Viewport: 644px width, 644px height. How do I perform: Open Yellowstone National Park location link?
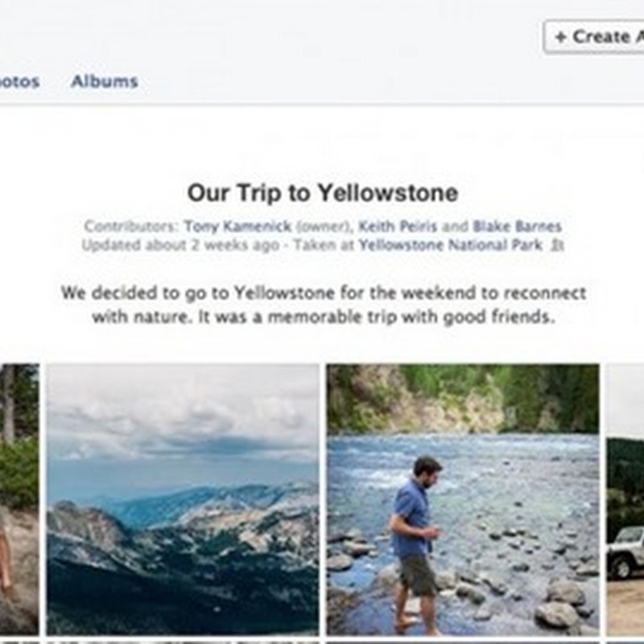pos(450,246)
